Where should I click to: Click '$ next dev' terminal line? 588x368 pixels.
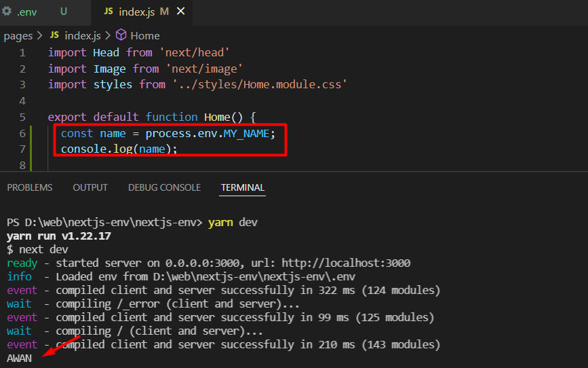pyautogui.click(x=37, y=250)
